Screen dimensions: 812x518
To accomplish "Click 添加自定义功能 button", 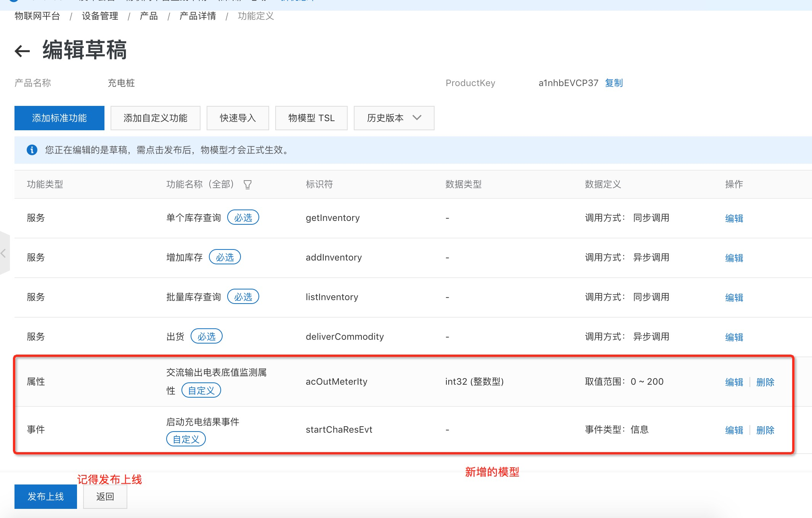I will (x=156, y=118).
